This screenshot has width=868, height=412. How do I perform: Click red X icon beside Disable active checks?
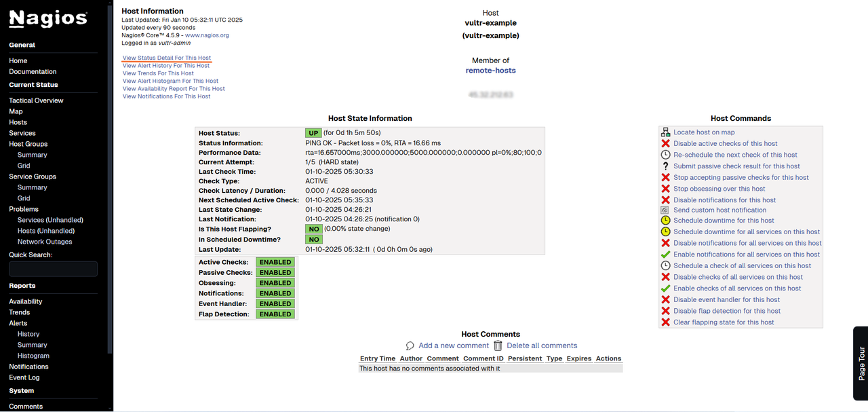click(x=666, y=143)
